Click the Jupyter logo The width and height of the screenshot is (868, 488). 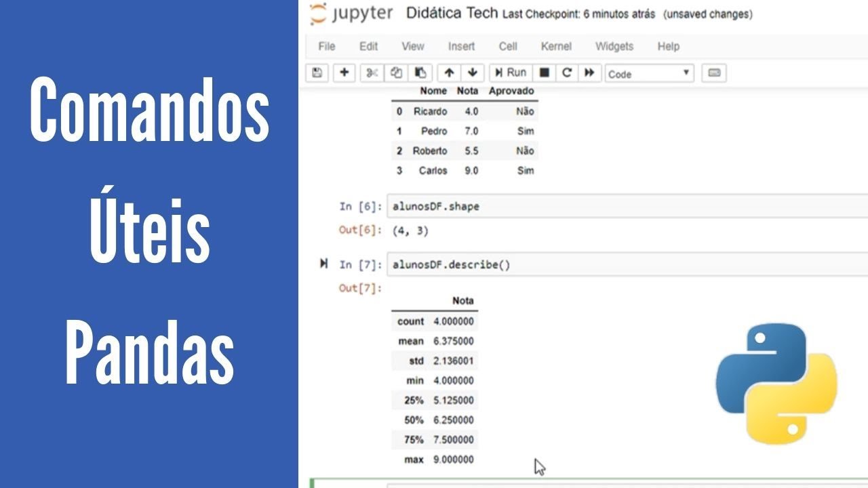point(351,14)
